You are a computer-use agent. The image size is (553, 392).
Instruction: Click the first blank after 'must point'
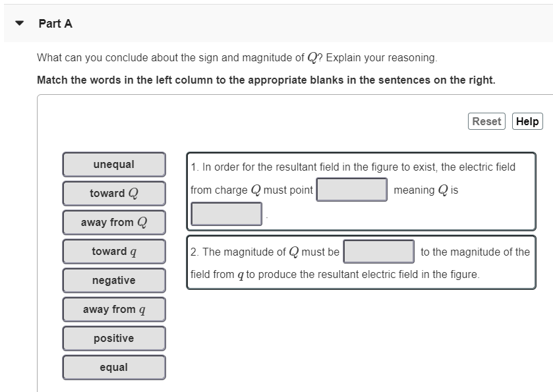[352, 189]
